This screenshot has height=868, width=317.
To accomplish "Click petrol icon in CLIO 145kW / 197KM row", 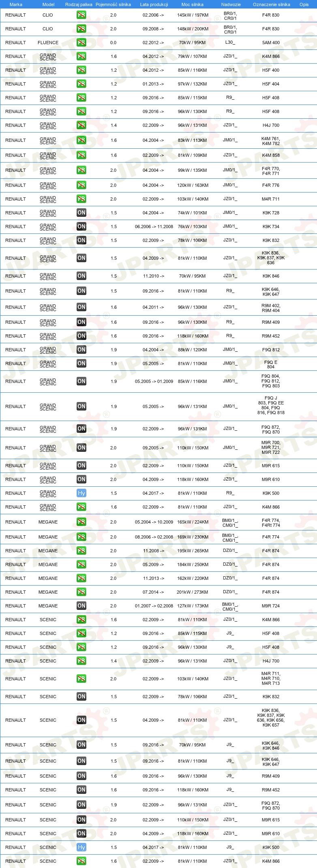I will click(81, 15).
